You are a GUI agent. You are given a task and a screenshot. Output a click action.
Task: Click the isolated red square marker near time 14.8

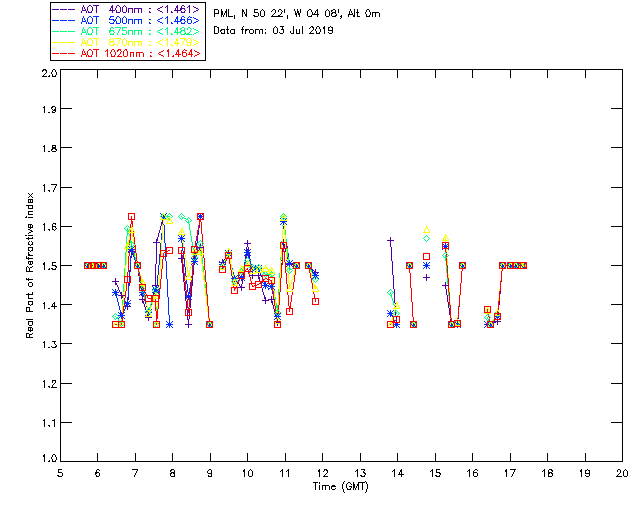click(427, 256)
